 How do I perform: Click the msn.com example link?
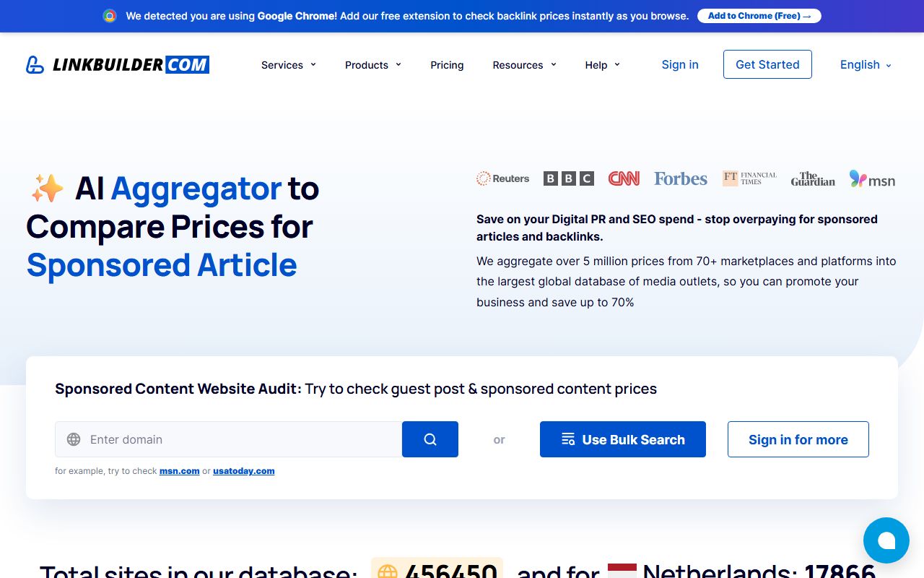180,471
